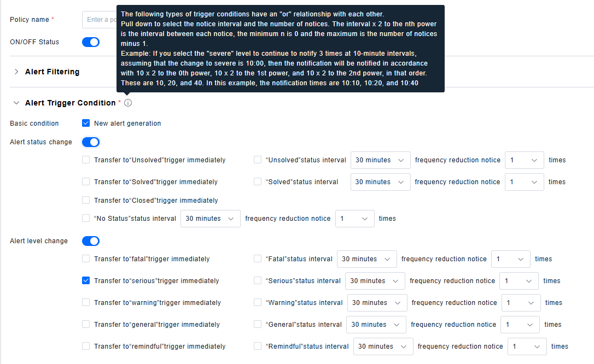This screenshot has width=594, height=364.
Task: Click the info icon beside Alert Trigger Condition
Action: pyautogui.click(x=128, y=103)
